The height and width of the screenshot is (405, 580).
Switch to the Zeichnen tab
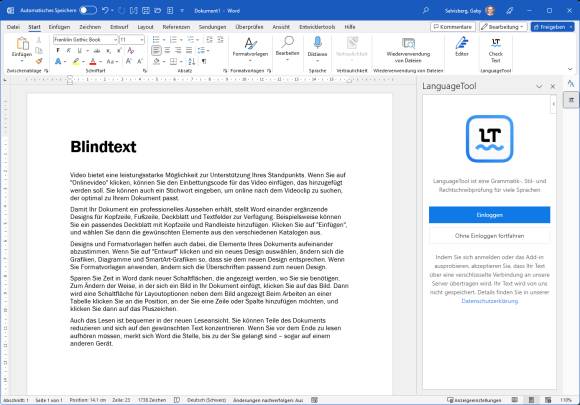click(90, 27)
